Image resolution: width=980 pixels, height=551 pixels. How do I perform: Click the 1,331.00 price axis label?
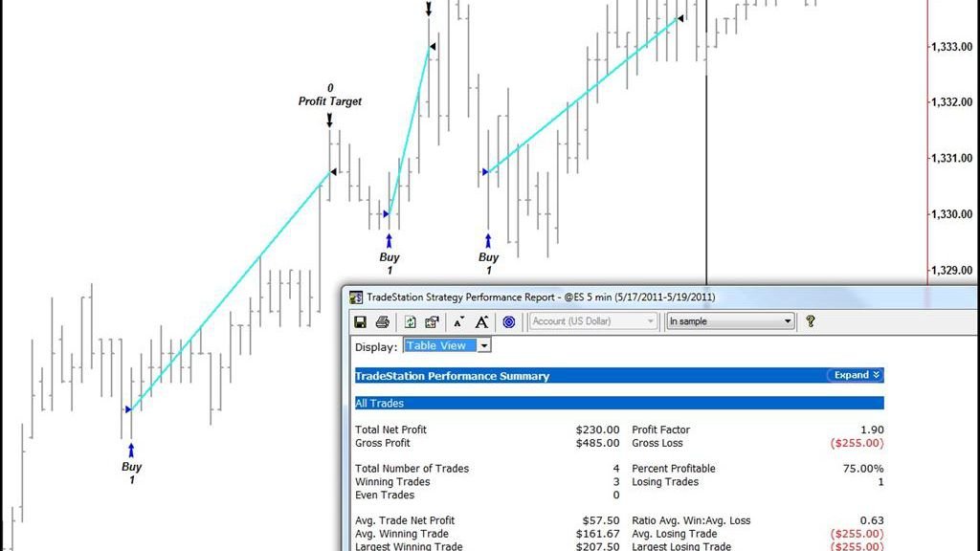[952, 158]
